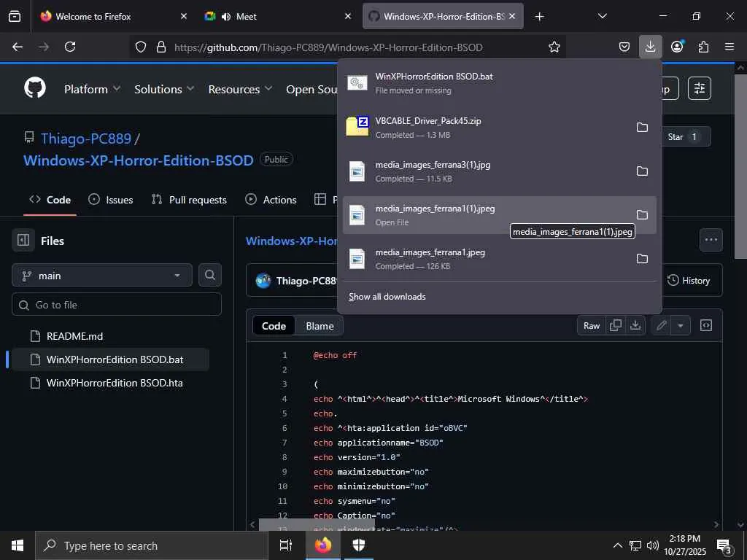Mute the Meet tab audio
The height and width of the screenshot is (560, 747).
click(x=226, y=17)
